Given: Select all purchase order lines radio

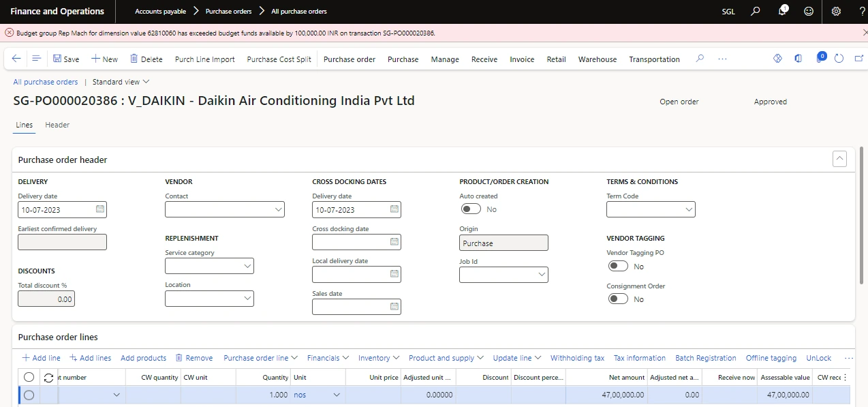Looking at the screenshot, I should (x=29, y=377).
